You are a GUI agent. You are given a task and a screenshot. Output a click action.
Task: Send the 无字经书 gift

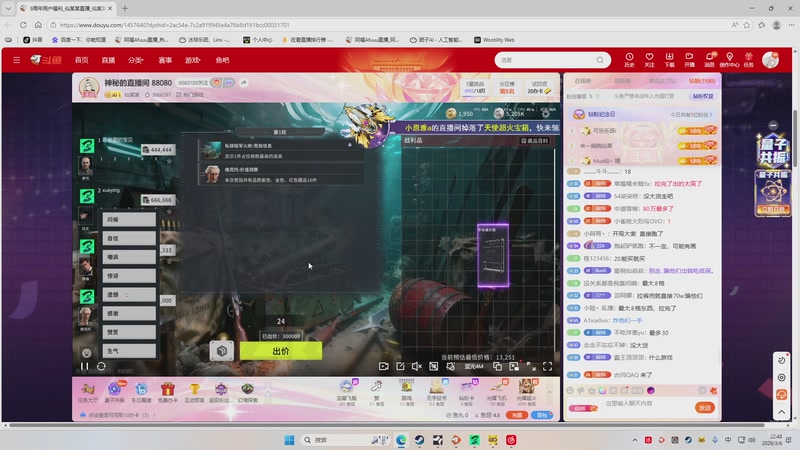pyautogui.click(x=436, y=392)
